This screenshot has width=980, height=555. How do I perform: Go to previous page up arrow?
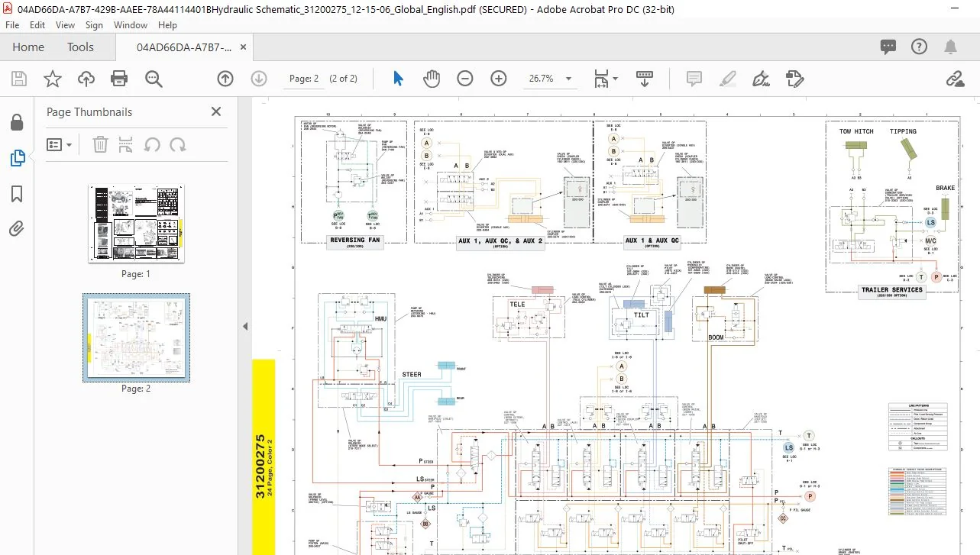pos(225,79)
